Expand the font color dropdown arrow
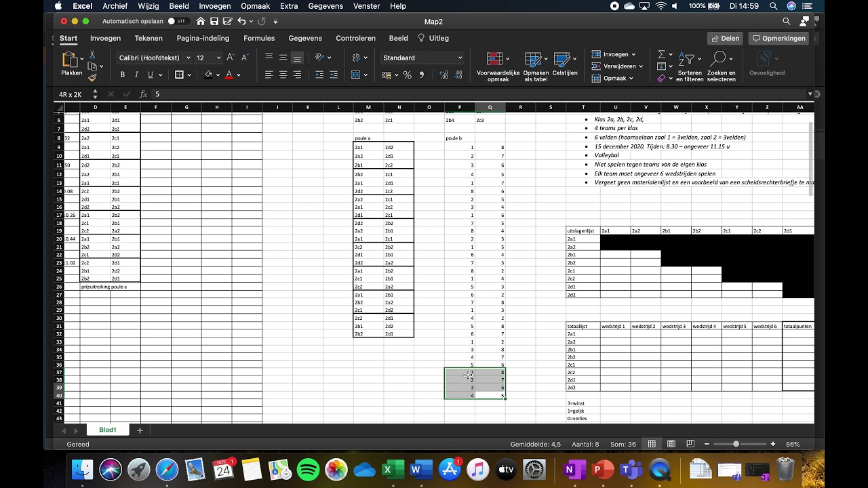The image size is (868, 488). [239, 75]
